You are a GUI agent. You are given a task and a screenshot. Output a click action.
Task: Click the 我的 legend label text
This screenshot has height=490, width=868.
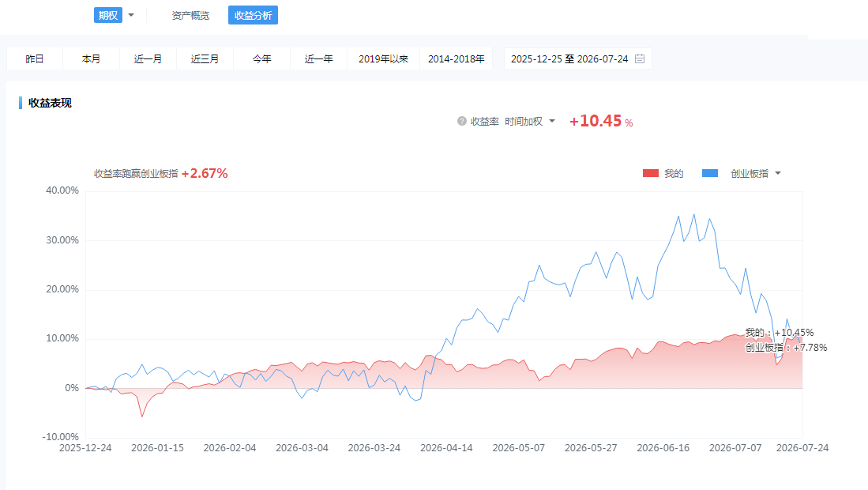[x=674, y=173]
